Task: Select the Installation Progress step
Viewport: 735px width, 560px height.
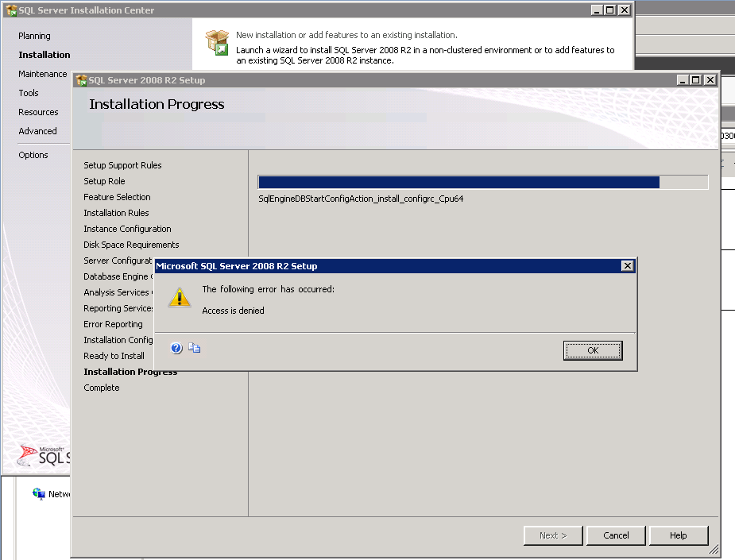Action: [x=130, y=372]
